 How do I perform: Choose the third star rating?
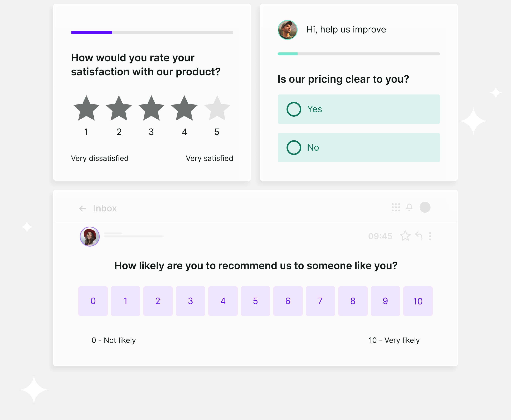[152, 108]
